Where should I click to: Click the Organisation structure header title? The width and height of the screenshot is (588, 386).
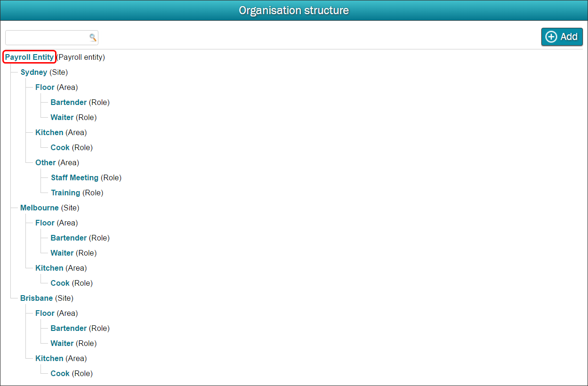[x=294, y=10]
